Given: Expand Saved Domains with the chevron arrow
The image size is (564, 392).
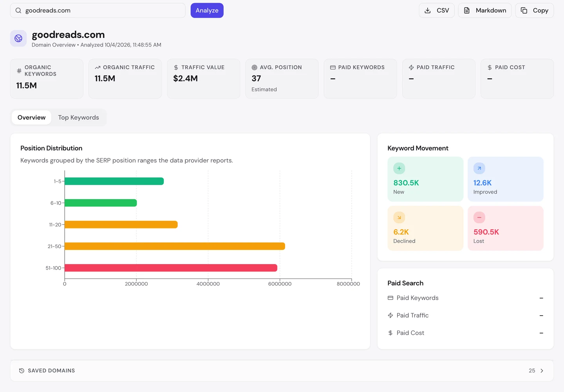Looking at the screenshot, I should 542,370.
